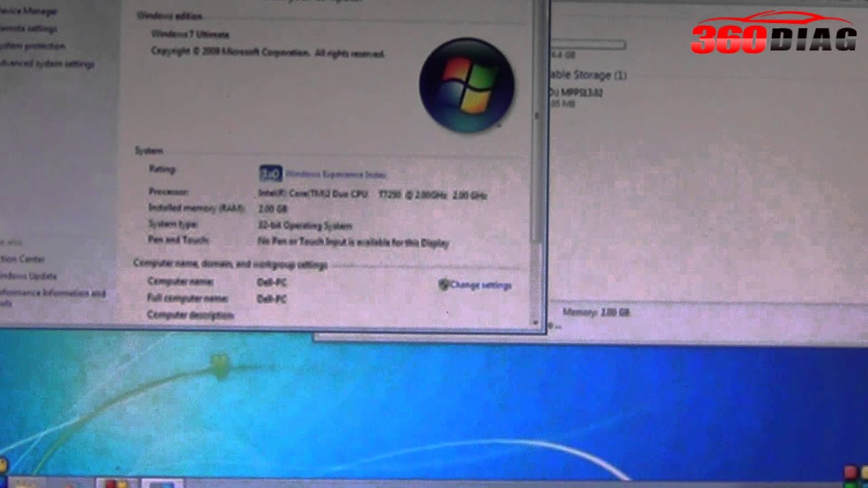
Task: Select the MPPS13.02 drive in Computer window
Action: (x=576, y=98)
